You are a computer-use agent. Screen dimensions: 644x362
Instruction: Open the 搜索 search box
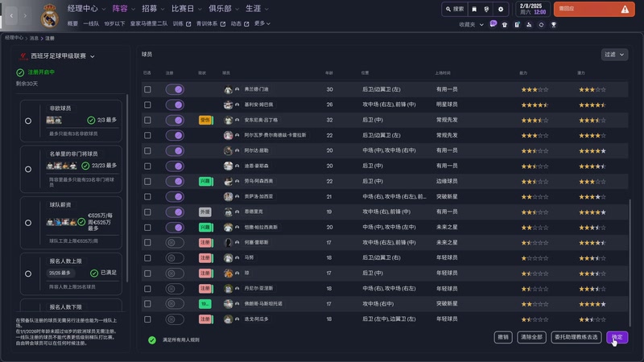coord(455,9)
